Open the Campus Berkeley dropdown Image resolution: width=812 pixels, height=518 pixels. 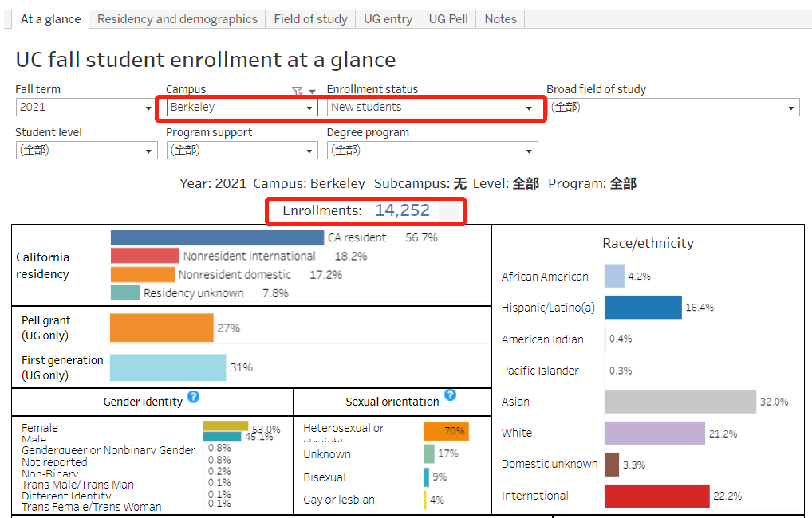(x=242, y=108)
